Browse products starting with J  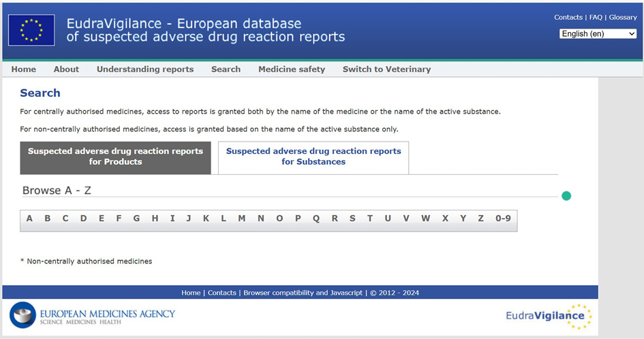(x=189, y=219)
